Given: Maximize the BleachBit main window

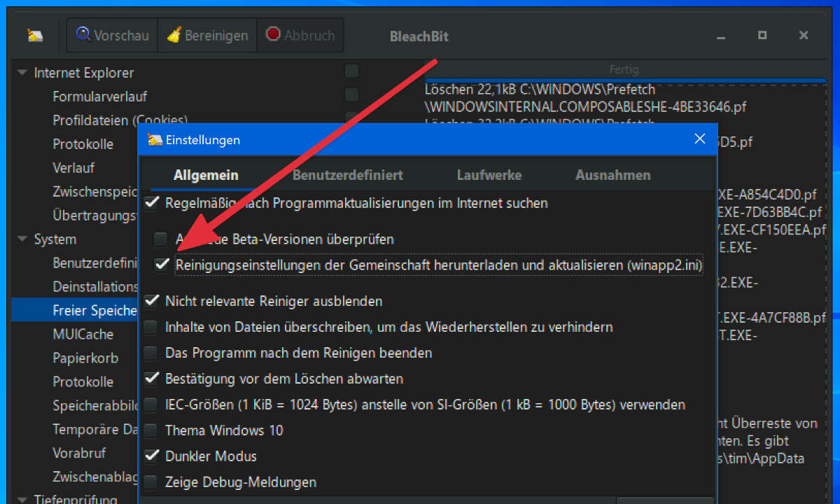Looking at the screenshot, I should point(762,35).
